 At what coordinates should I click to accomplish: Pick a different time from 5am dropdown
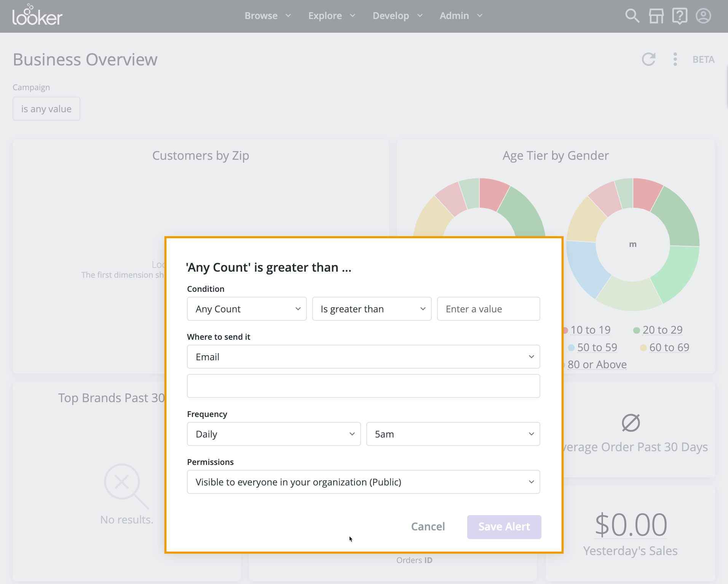(453, 434)
